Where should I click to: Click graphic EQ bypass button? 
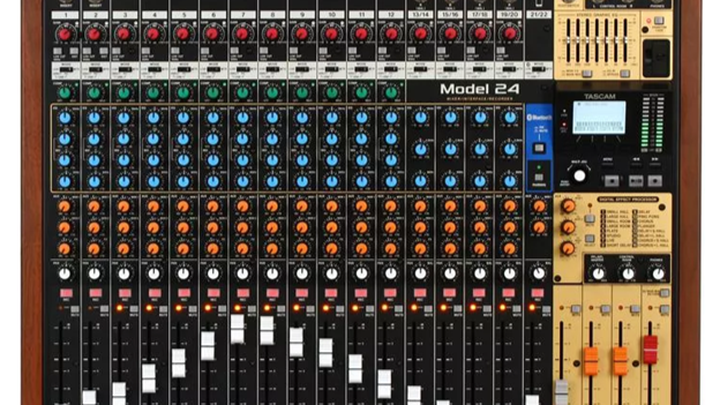pyautogui.click(x=624, y=74)
